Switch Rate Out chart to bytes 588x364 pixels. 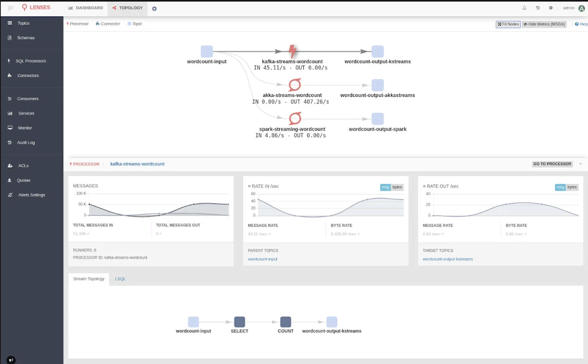click(x=572, y=187)
